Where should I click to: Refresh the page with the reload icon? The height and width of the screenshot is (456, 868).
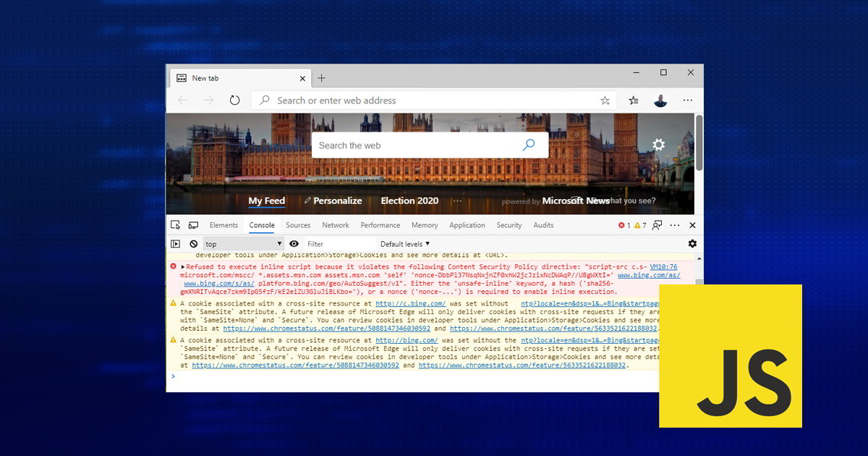click(x=234, y=101)
